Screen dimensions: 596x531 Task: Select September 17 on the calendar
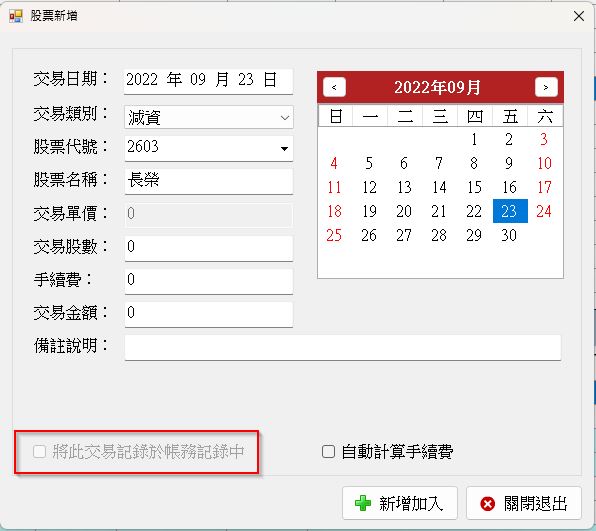coord(544,187)
